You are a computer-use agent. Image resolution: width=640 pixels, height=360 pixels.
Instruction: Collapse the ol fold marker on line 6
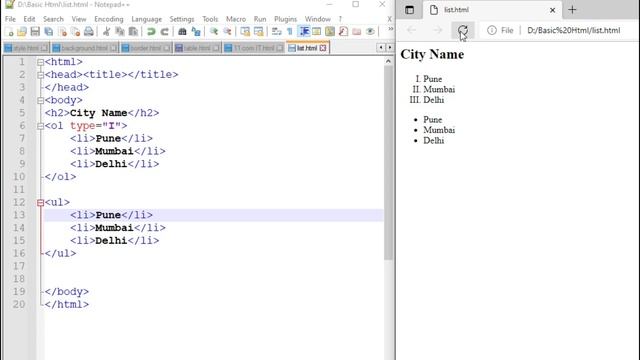point(40,126)
